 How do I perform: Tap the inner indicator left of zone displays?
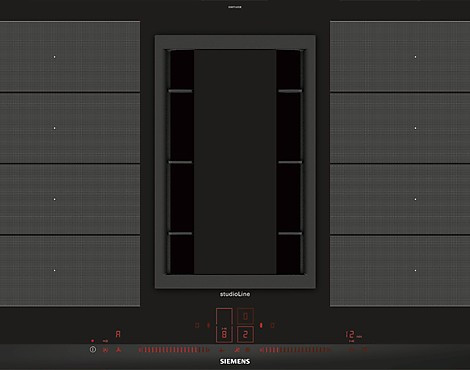tap(208, 325)
